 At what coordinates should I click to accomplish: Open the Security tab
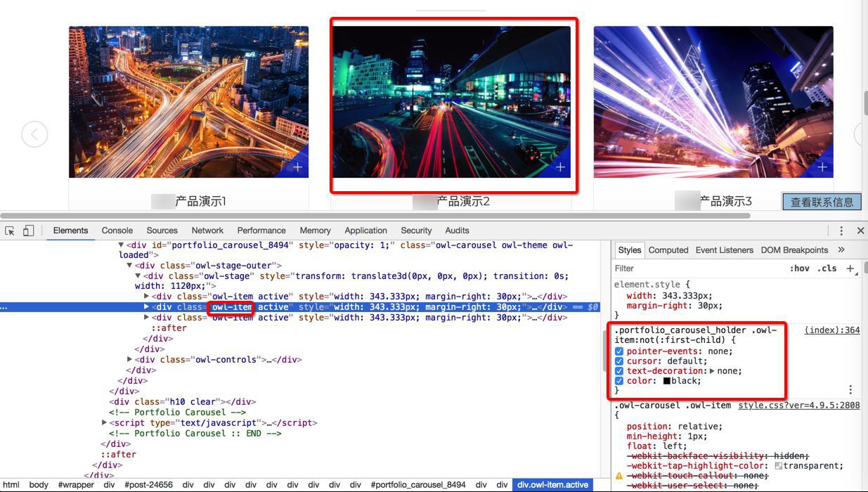click(x=416, y=231)
